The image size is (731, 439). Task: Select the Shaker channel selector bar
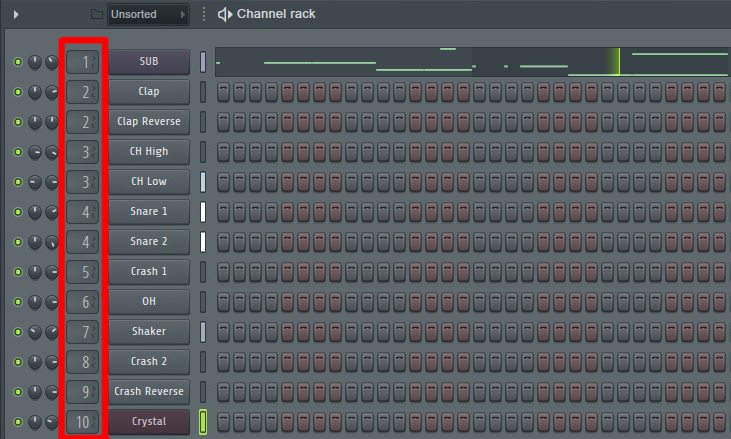coord(203,332)
